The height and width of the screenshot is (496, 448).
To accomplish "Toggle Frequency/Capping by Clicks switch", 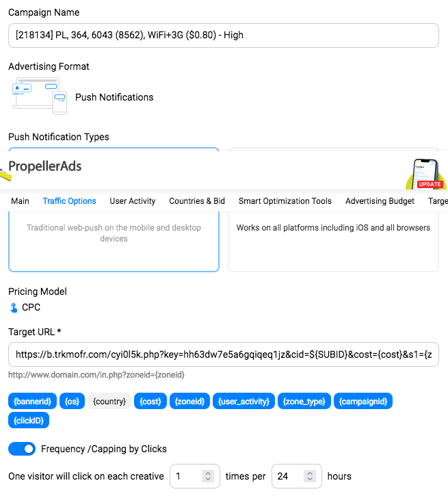I will click(x=22, y=449).
